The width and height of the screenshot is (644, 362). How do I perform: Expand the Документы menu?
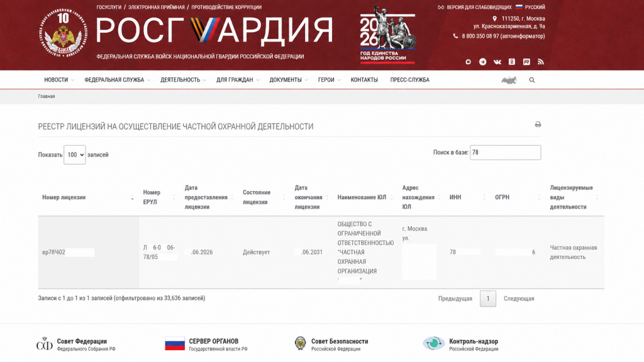[288, 80]
